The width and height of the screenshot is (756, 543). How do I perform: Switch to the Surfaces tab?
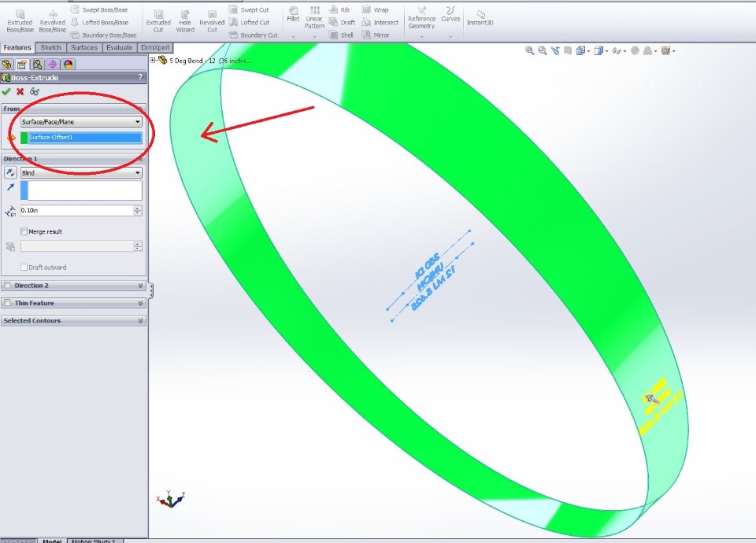pyautogui.click(x=84, y=48)
